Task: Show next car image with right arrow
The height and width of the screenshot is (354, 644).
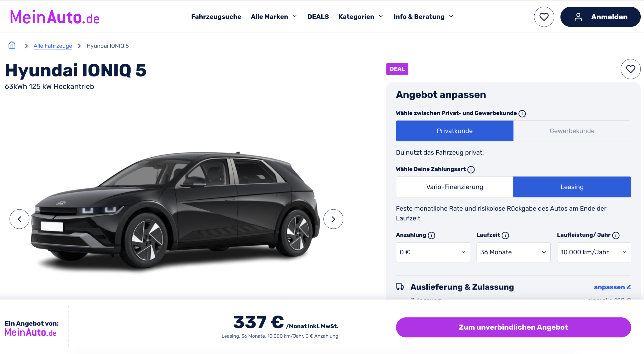Action: 333,219
